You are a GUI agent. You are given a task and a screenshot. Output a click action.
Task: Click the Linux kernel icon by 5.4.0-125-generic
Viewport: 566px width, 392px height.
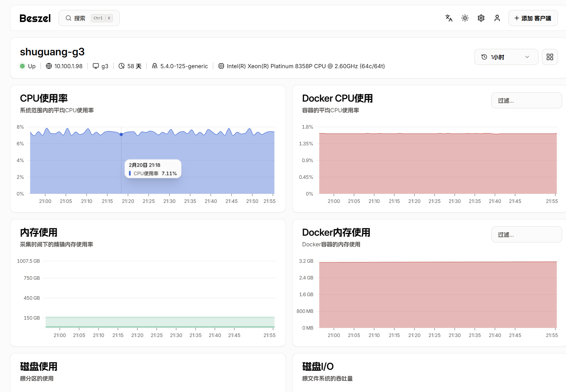[155, 66]
